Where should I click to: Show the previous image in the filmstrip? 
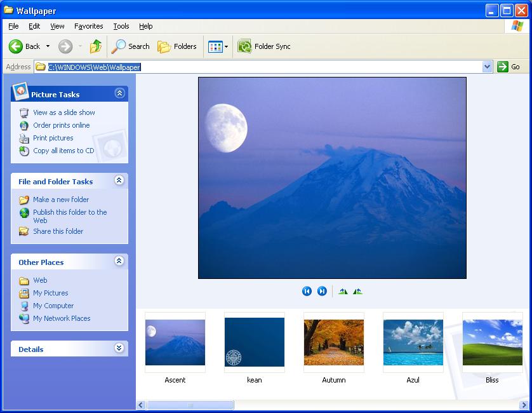pos(307,291)
